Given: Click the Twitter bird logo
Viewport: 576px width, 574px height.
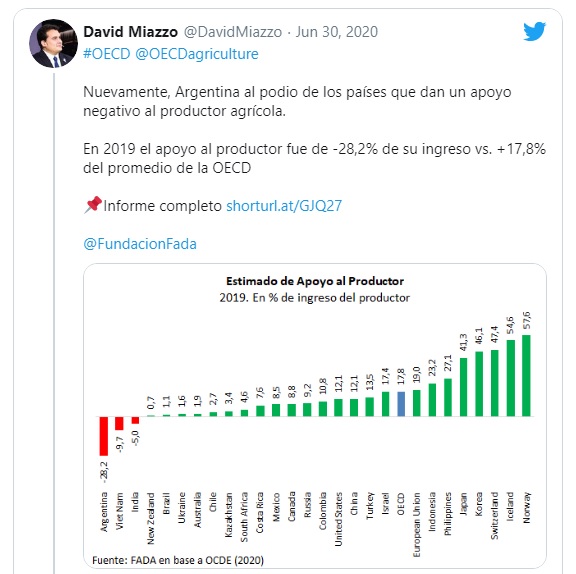Looking at the screenshot, I should tap(534, 31).
